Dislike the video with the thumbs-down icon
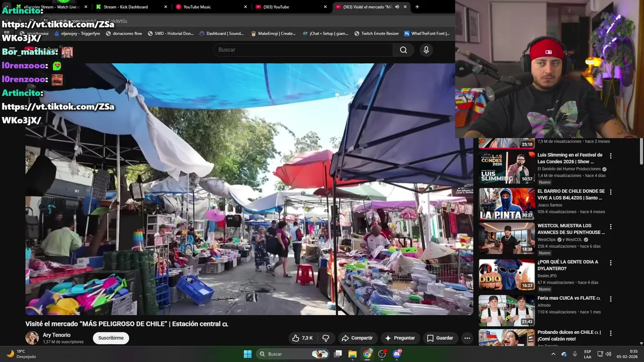The image size is (644, 362). click(x=326, y=338)
